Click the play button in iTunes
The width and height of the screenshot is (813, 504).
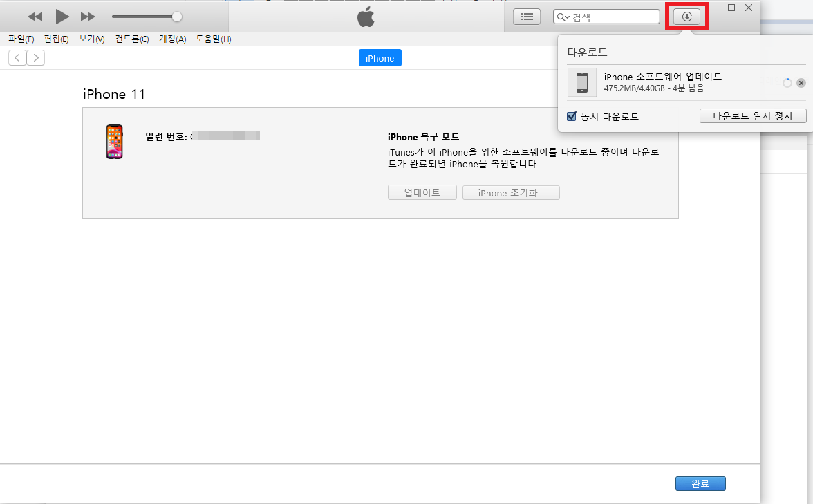[x=62, y=17]
